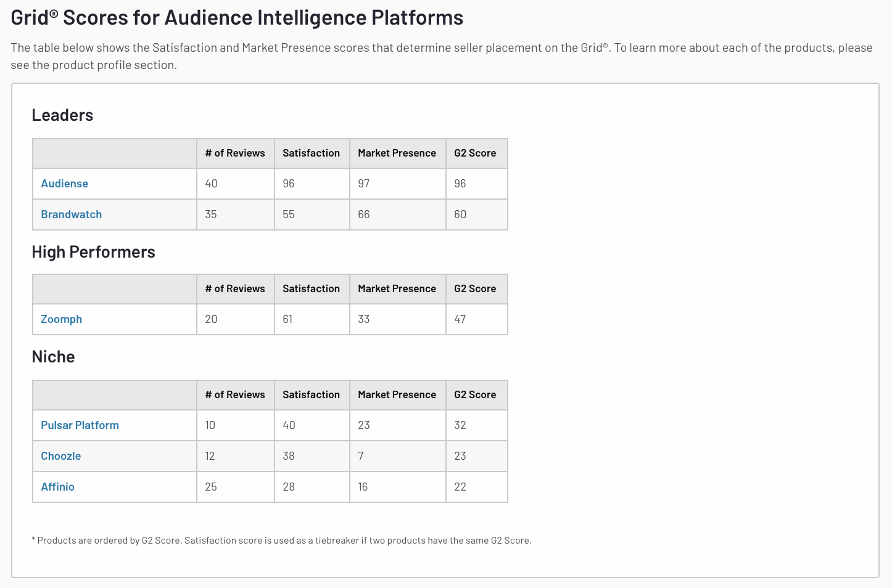Click Zoomph's Satisfaction value 61
Screen dimensions: 892x588
tap(287, 319)
